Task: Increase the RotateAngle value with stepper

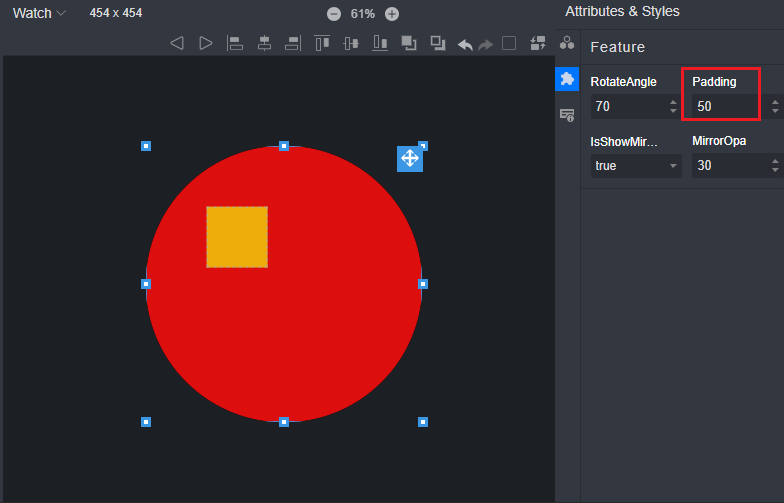Action: (x=673, y=101)
